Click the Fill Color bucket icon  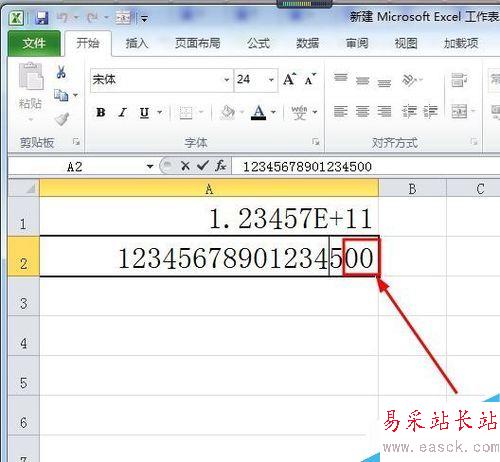click(228, 112)
